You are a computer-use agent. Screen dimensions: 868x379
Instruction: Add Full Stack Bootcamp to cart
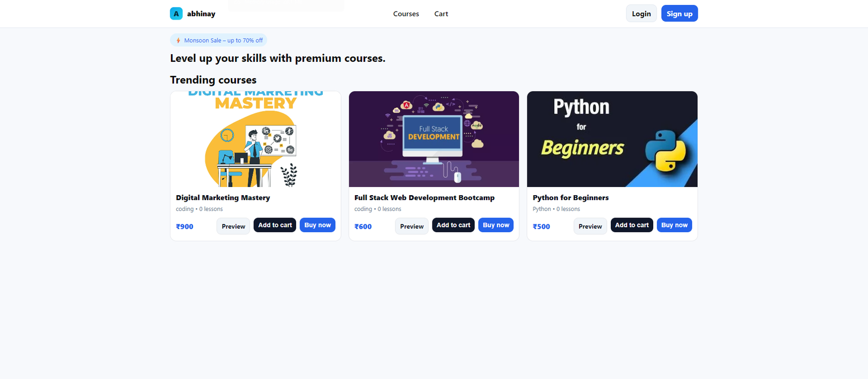pyautogui.click(x=453, y=225)
